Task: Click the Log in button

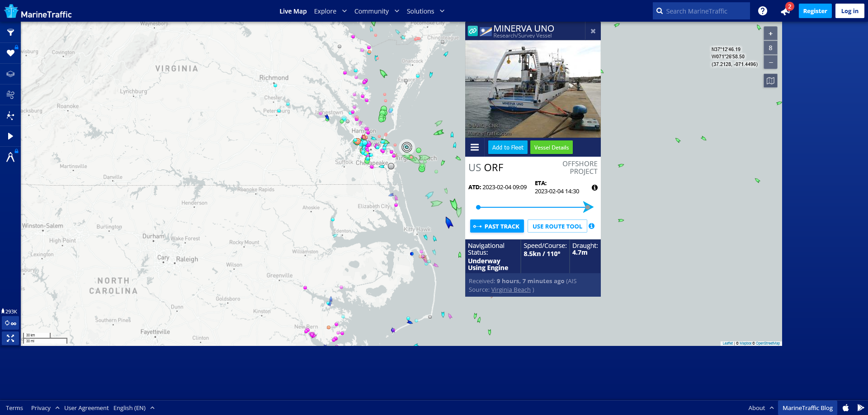Action: 849,11
